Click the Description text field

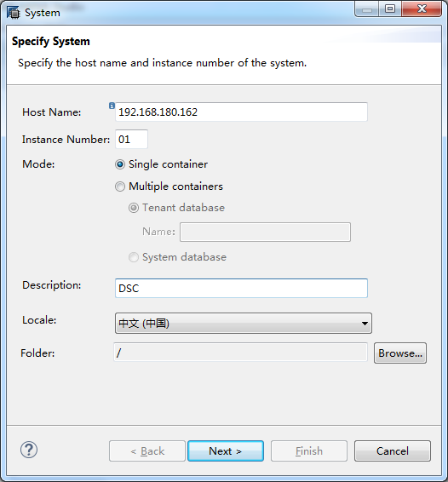[241, 289]
